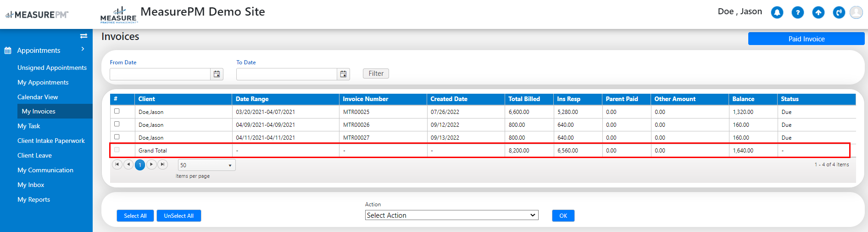Open My Inbox in sidebar
The image size is (868, 232).
pyautogui.click(x=31, y=185)
